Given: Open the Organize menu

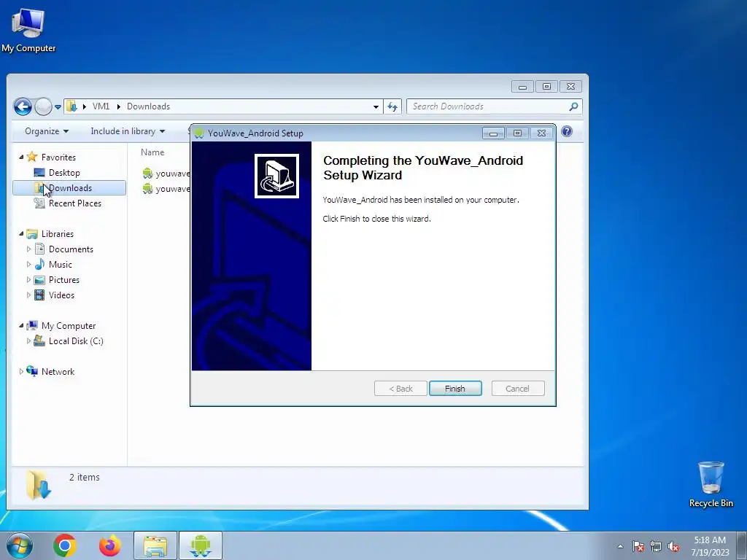Looking at the screenshot, I should tap(46, 131).
